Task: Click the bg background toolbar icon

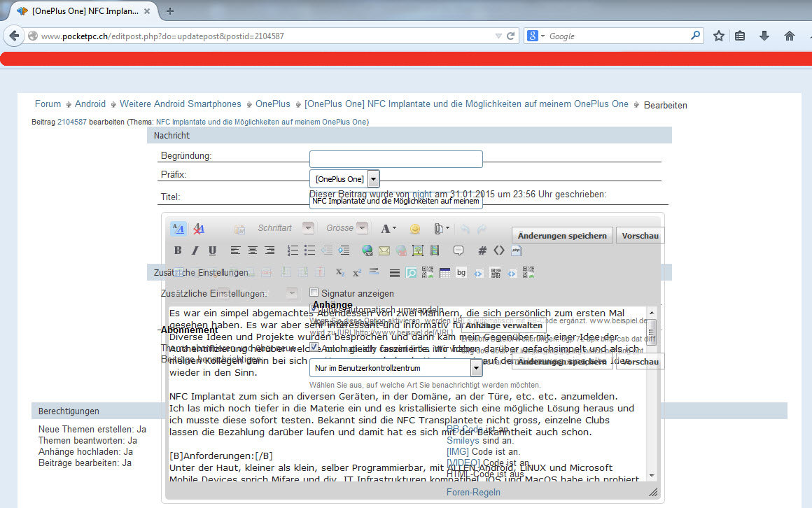Action: [x=461, y=272]
